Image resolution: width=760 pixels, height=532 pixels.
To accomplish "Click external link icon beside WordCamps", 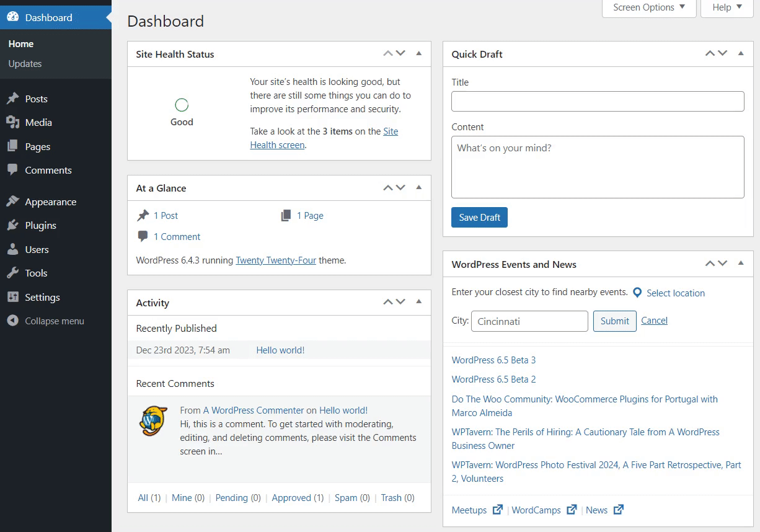I will click(571, 510).
